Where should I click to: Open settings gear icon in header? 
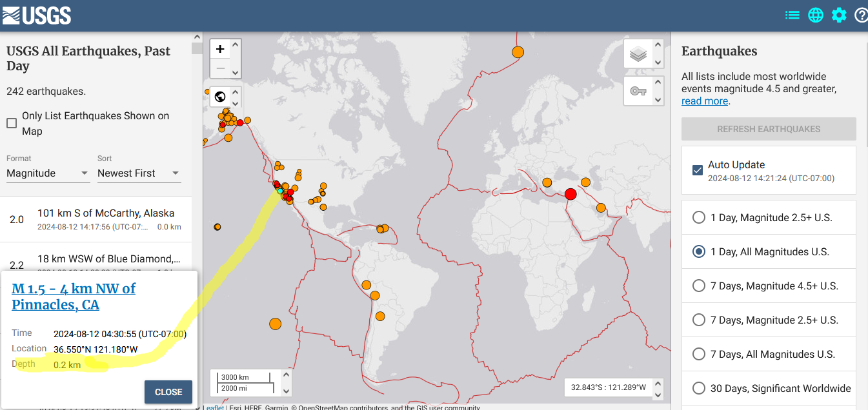point(839,15)
